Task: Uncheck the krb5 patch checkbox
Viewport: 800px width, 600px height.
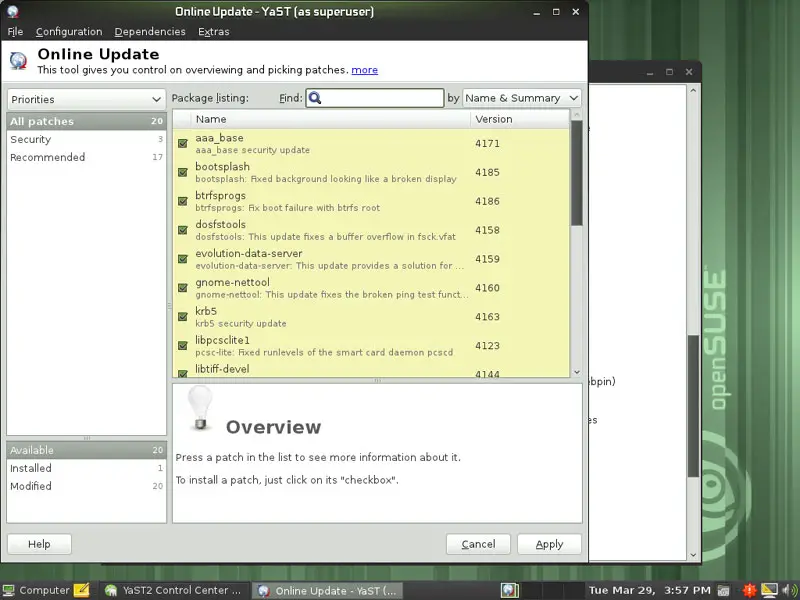Action: 183,317
